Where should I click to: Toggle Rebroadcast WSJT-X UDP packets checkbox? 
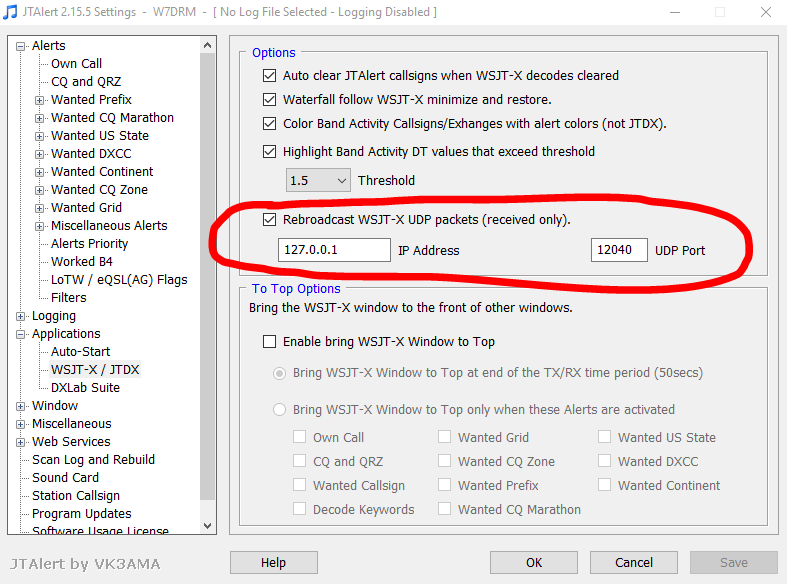click(270, 220)
